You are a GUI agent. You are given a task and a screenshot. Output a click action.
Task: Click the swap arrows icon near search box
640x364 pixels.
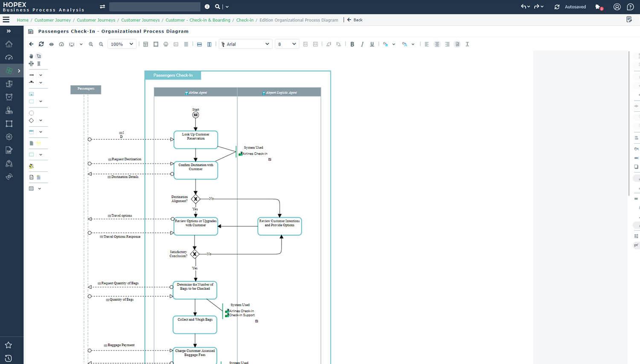(x=102, y=6)
